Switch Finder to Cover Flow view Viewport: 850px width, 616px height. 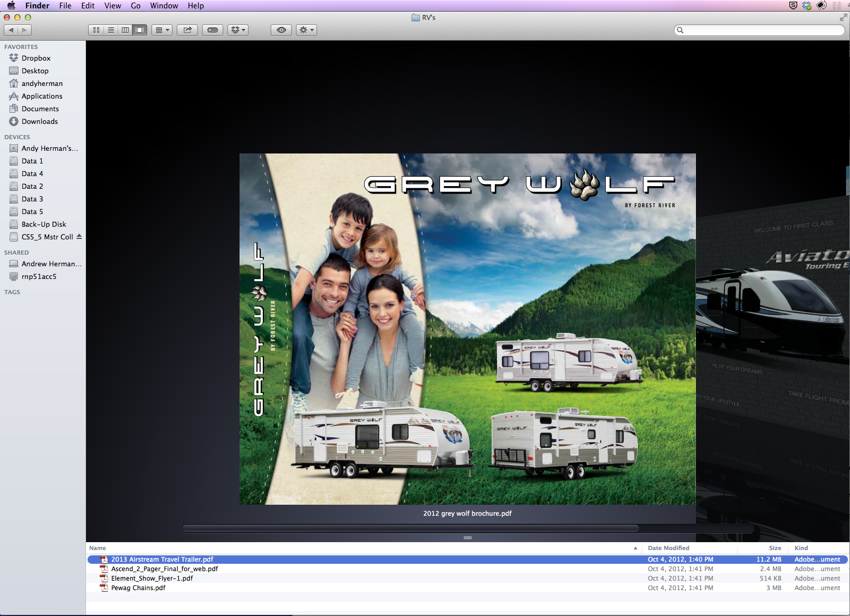tap(140, 30)
